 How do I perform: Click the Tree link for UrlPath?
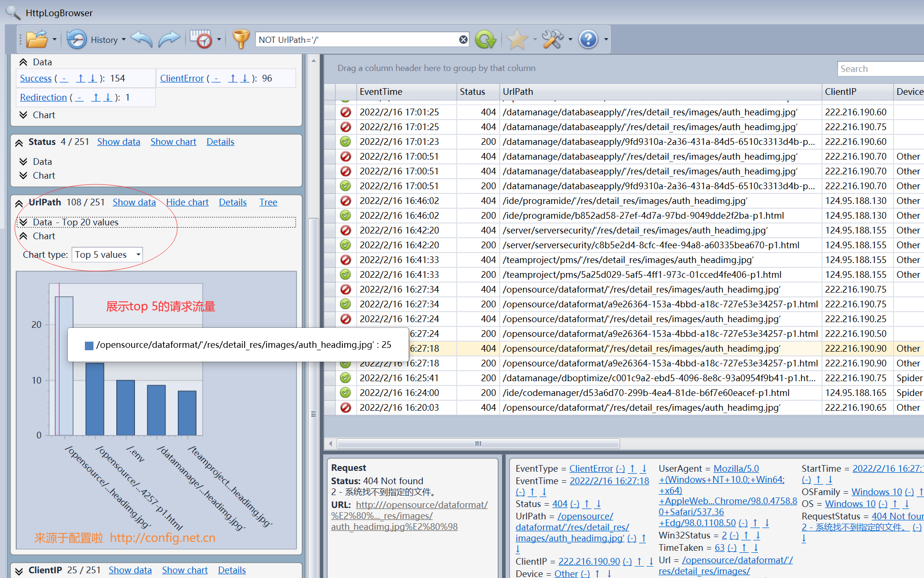268,202
